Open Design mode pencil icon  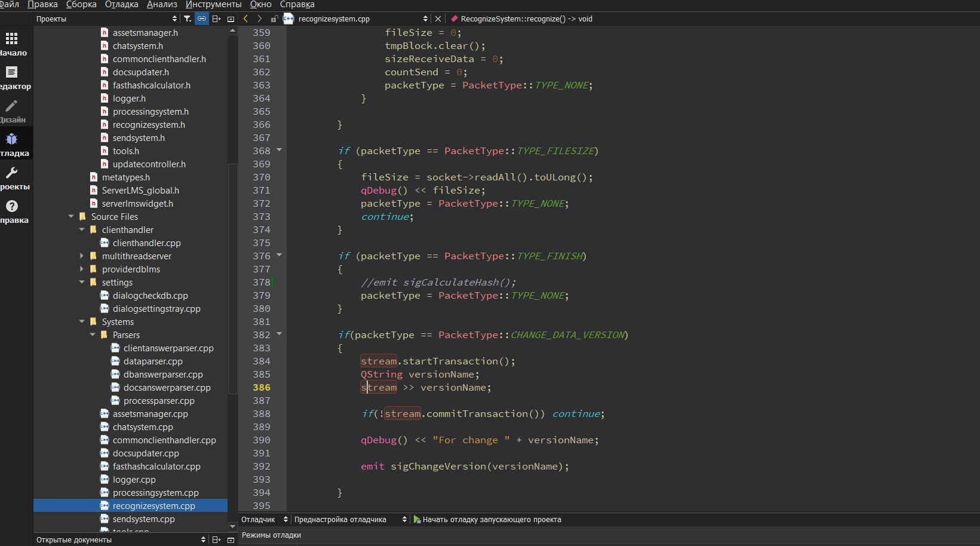click(12, 106)
